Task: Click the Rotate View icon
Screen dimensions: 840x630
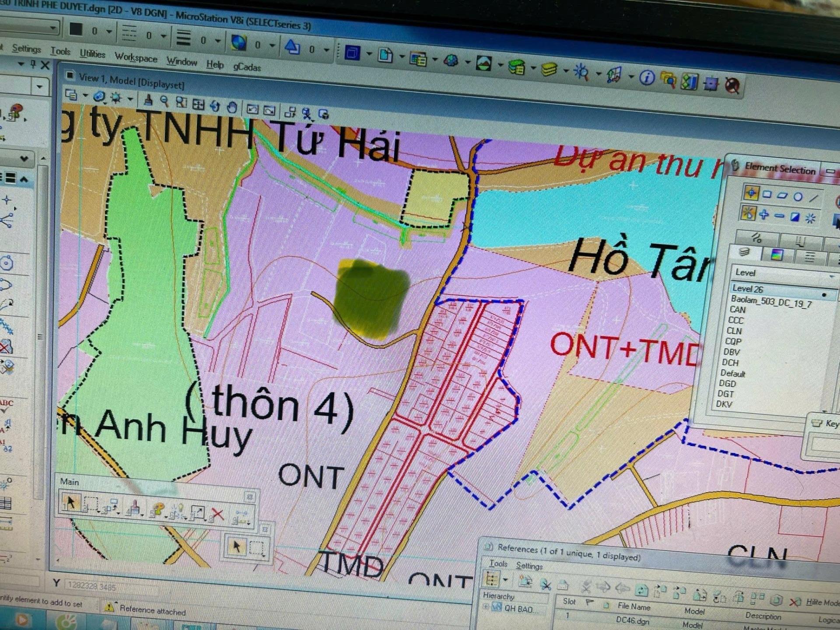Action: coord(215,105)
